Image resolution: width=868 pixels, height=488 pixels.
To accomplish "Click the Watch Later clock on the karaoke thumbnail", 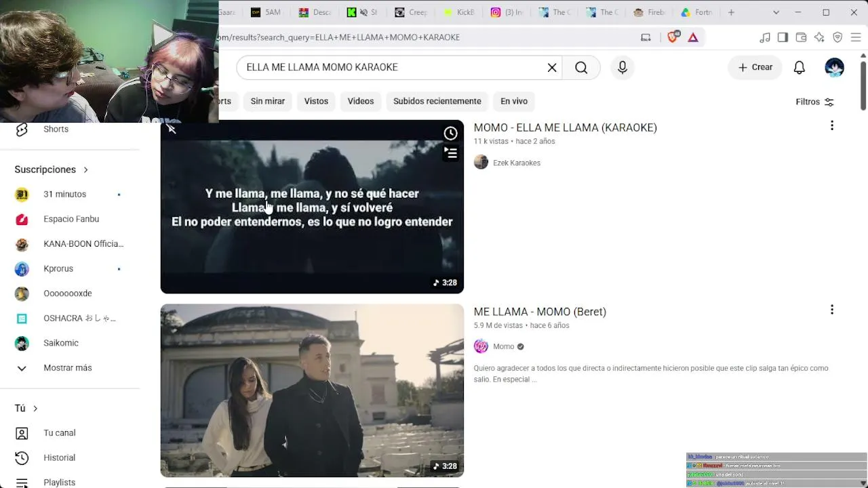I will [x=450, y=133].
